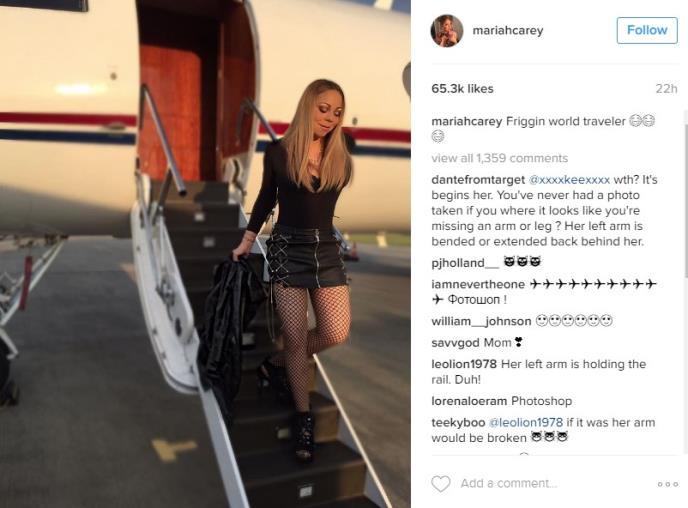Image resolution: width=688 pixels, height=508 pixels.
Task: Open mariahcarey username in post header
Action: pos(508,30)
